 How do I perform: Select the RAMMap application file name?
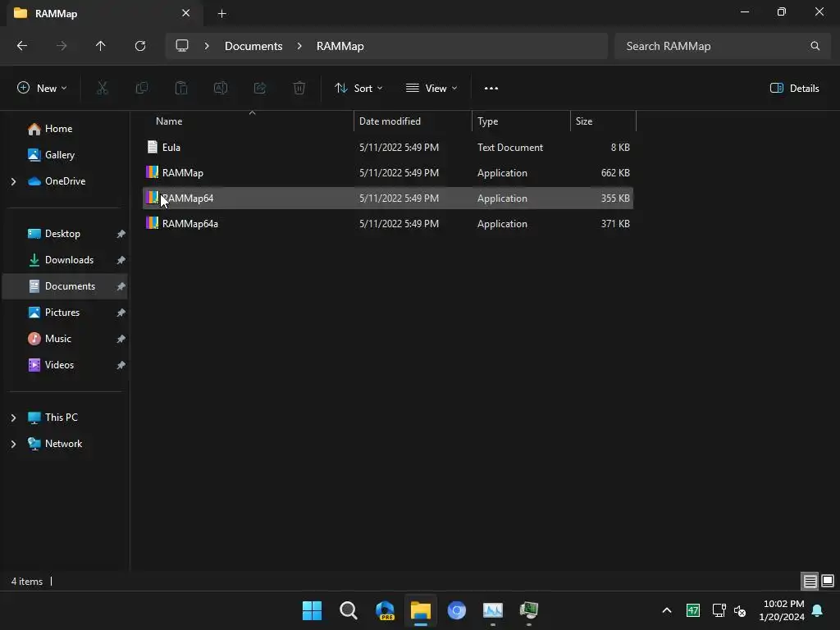(183, 173)
